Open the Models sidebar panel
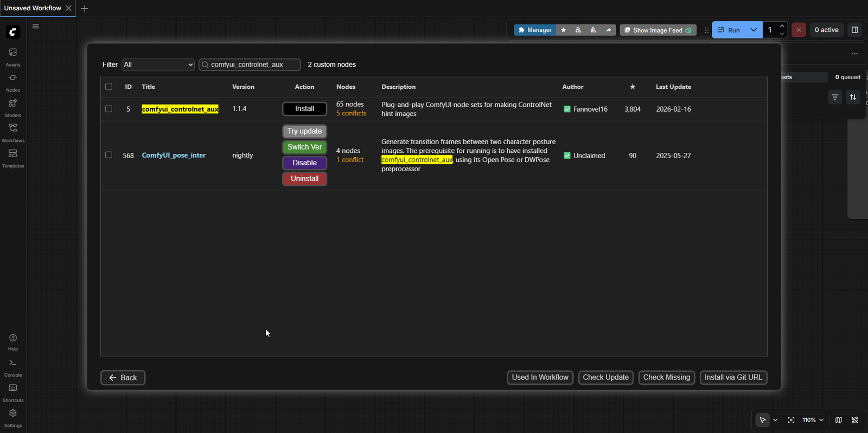Viewport: 868px width, 433px height. coord(13,107)
